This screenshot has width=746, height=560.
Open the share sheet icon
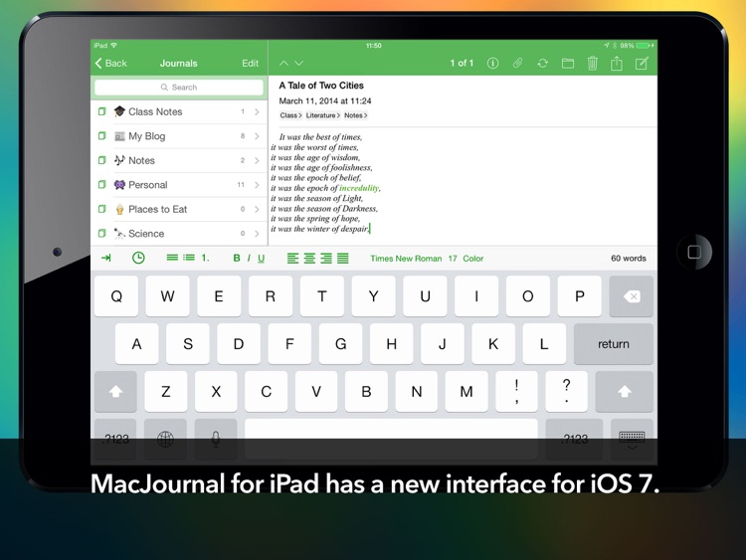pyautogui.click(x=617, y=64)
